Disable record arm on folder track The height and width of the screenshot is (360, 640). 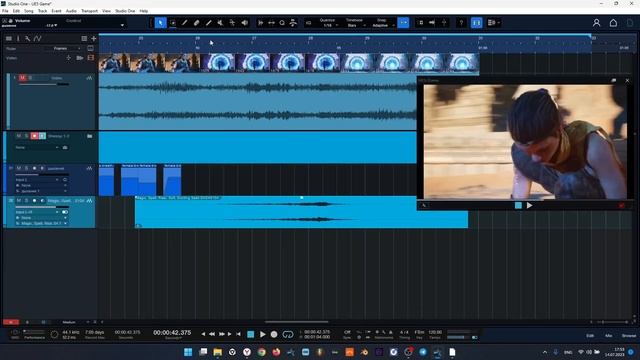34,136
